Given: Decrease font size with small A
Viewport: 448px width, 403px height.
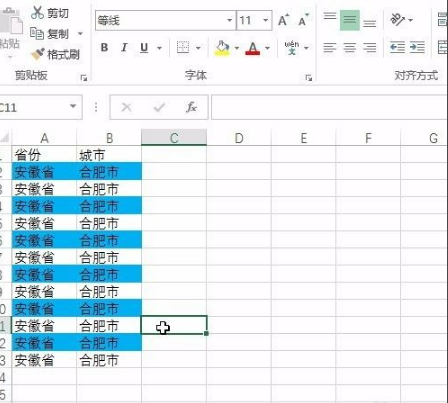Looking at the screenshot, I should click(303, 21).
